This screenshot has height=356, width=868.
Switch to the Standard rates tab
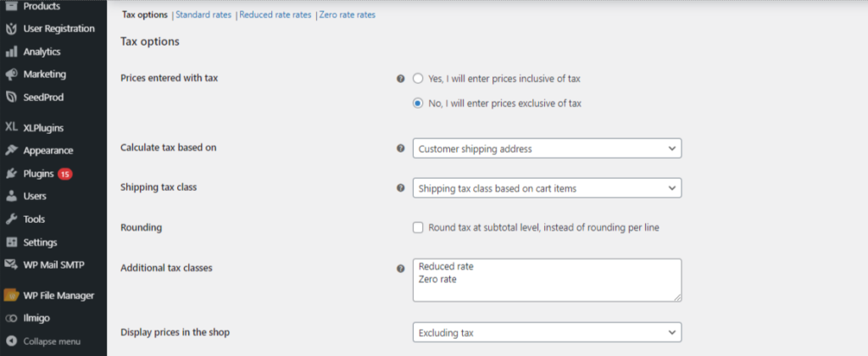(x=203, y=15)
